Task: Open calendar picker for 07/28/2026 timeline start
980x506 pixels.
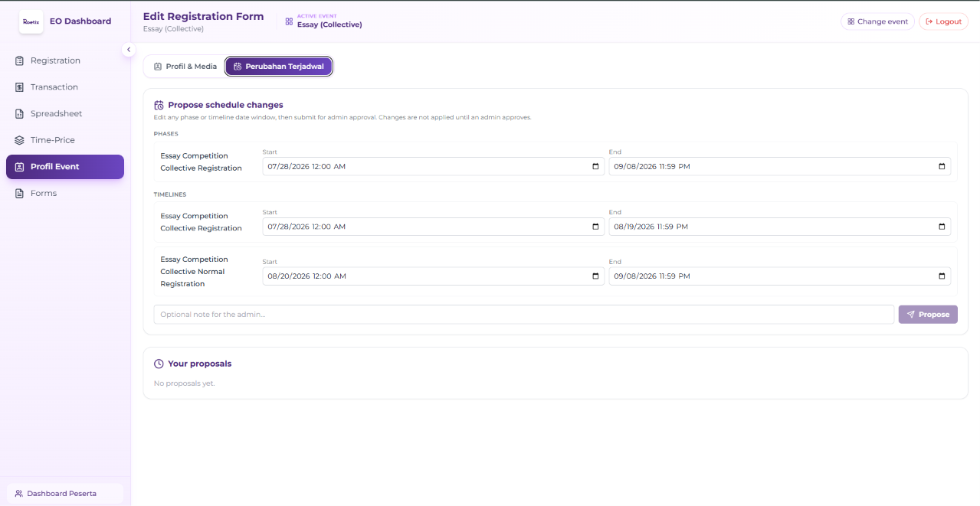Action: 595,227
